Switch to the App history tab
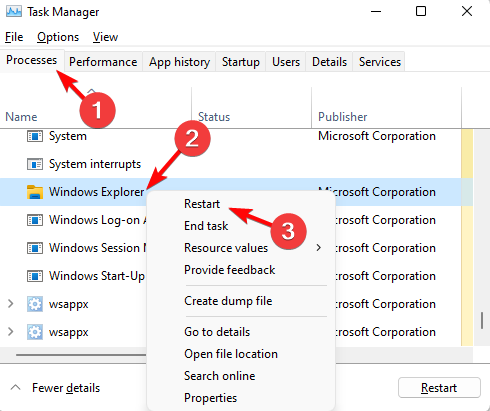 [179, 62]
